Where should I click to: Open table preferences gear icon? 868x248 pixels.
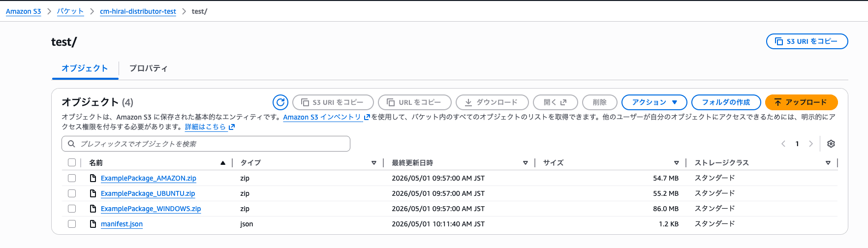[x=831, y=144]
